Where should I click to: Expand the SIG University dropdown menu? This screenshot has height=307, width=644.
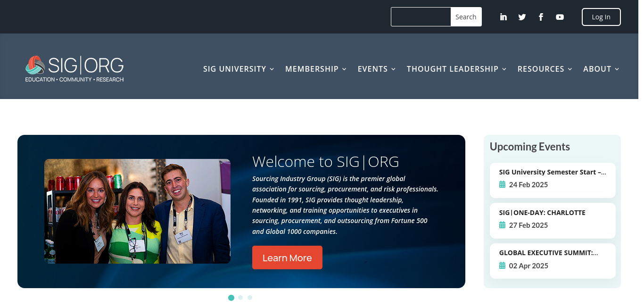point(239,69)
